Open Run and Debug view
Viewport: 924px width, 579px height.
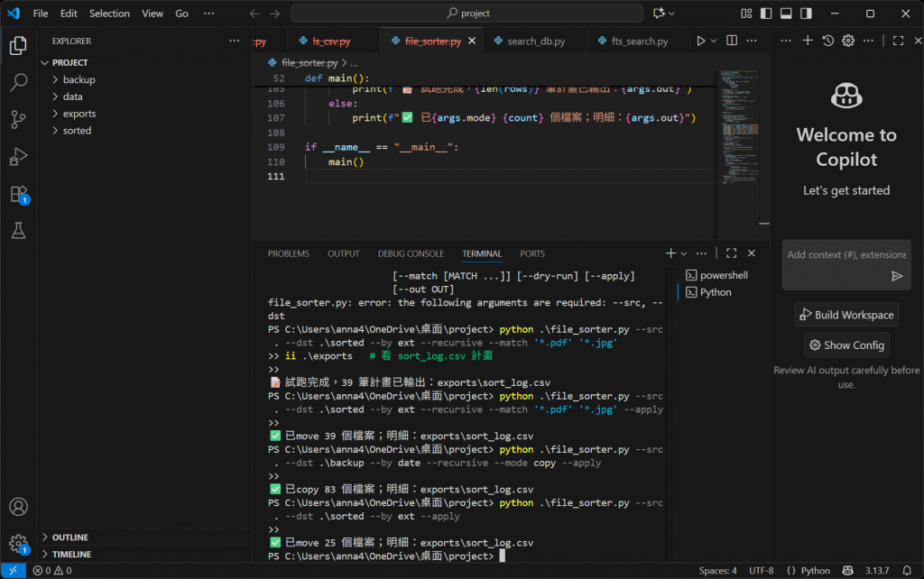pos(18,157)
